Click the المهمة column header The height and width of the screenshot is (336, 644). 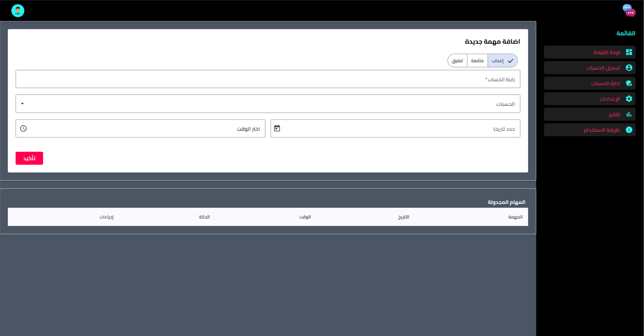tap(515, 217)
